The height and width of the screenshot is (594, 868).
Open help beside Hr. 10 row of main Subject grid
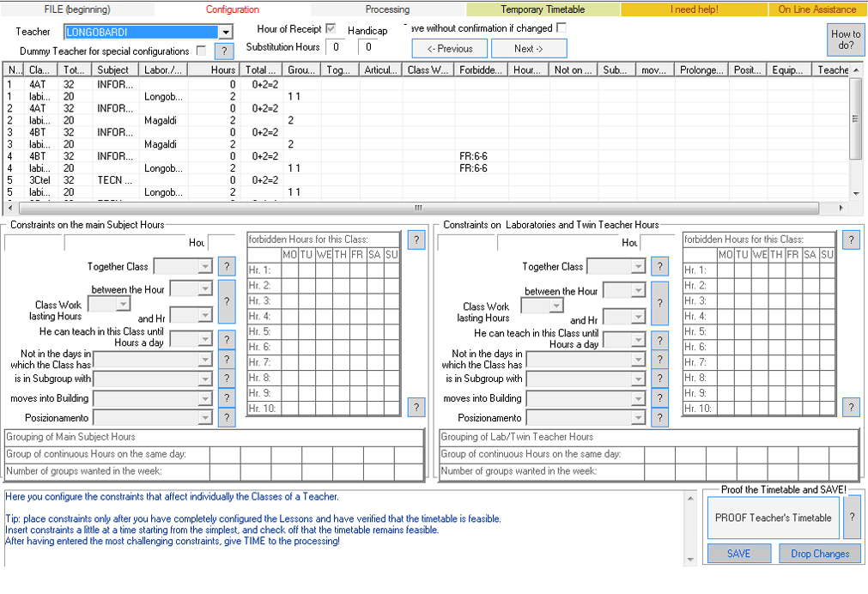coord(416,408)
